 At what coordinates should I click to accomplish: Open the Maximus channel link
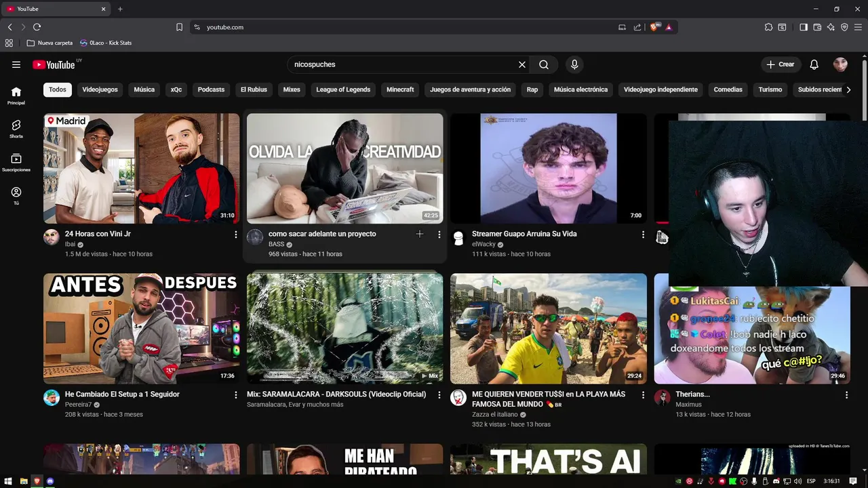coord(688,404)
